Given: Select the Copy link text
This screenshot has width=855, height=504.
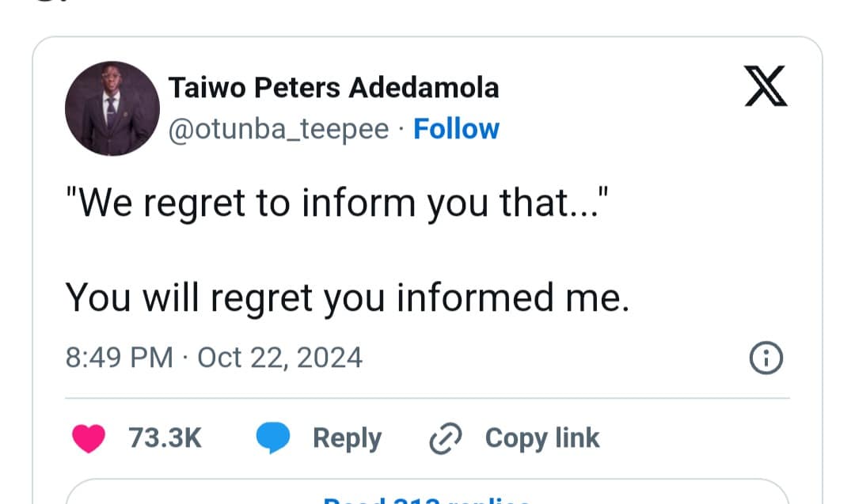Looking at the screenshot, I should coord(541,438).
